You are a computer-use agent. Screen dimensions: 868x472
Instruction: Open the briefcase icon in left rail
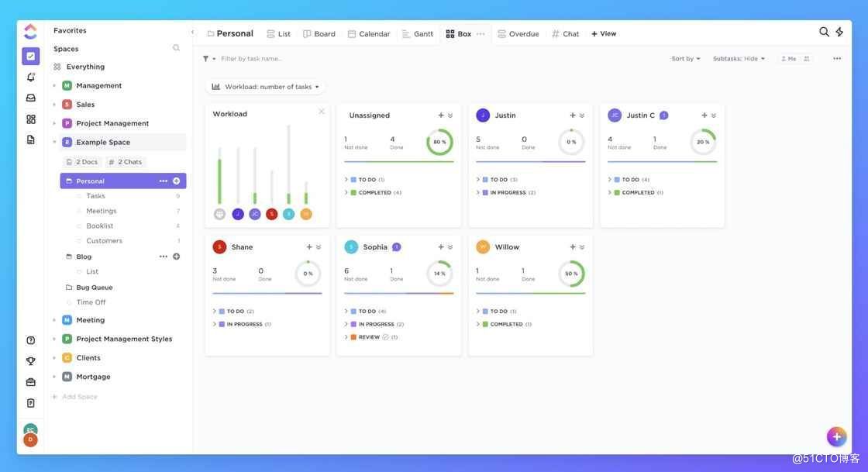click(x=30, y=382)
